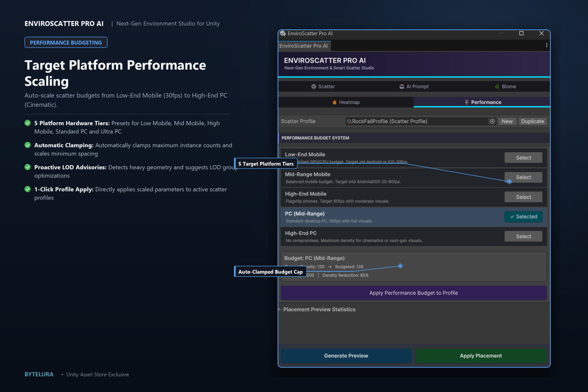The height and width of the screenshot is (392, 588).
Task: Click the BYTELURA brand name
Action: coord(39,374)
